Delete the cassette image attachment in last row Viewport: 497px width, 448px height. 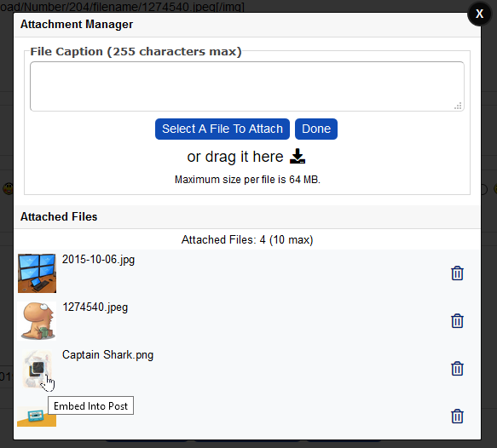coord(457,416)
